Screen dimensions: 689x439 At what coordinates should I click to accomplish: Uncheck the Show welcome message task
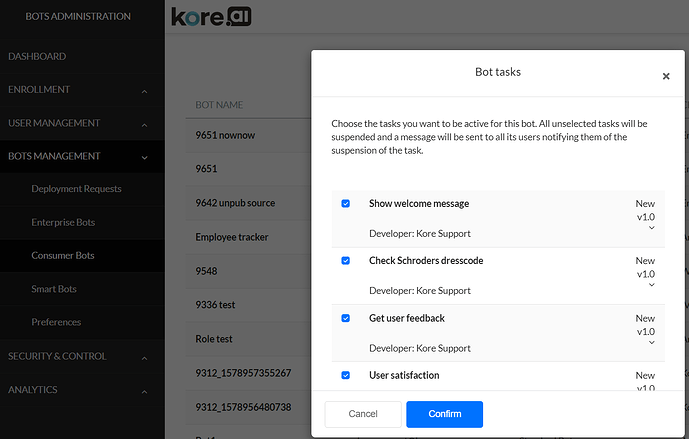tap(346, 204)
